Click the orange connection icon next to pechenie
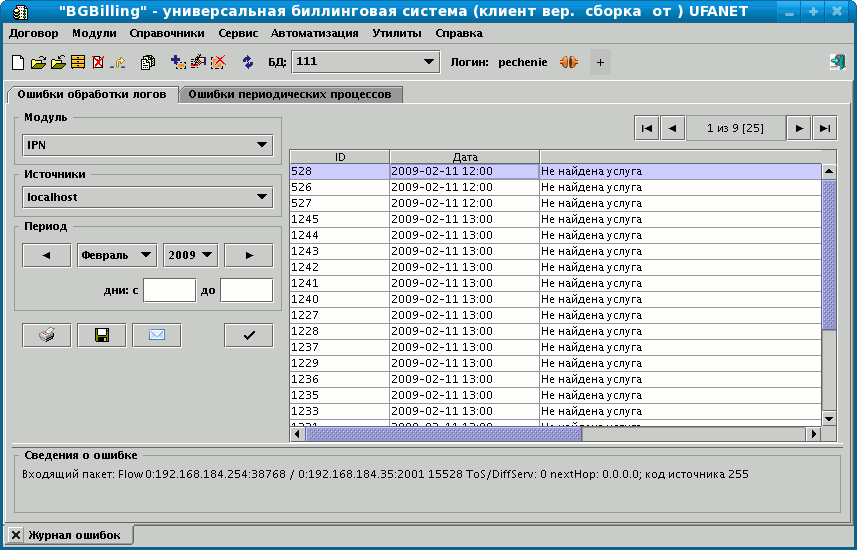The height and width of the screenshot is (550, 857). point(569,62)
